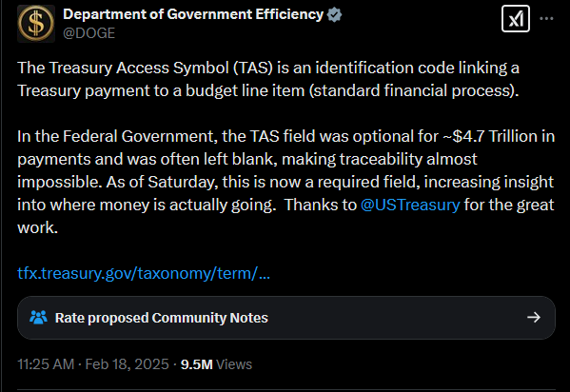Click the Community Notes label text
The image size is (570, 392).
point(209,318)
